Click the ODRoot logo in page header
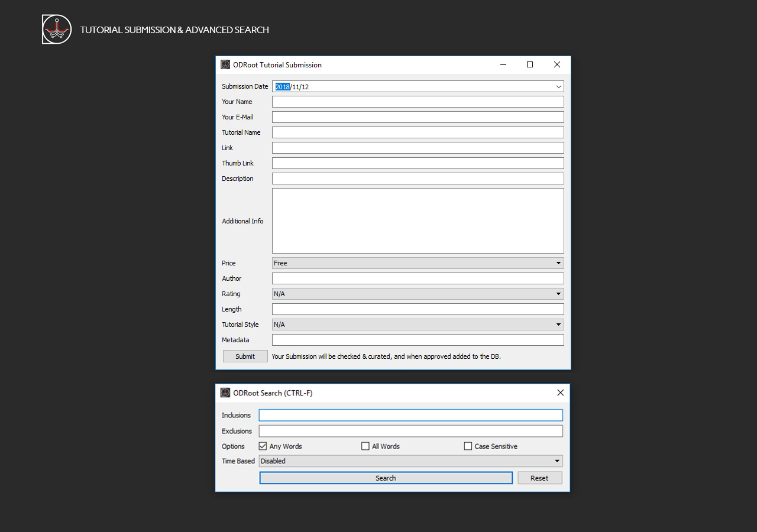The height and width of the screenshot is (532, 757). coord(57,30)
